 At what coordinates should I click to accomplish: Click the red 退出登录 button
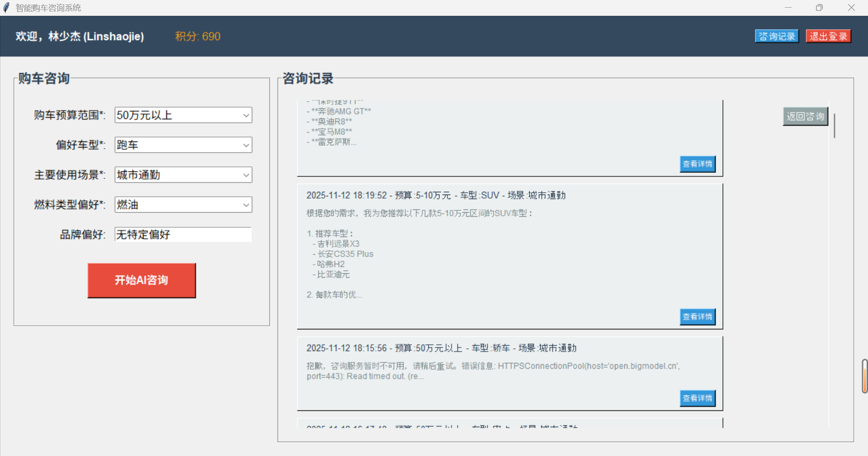pos(828,36)
